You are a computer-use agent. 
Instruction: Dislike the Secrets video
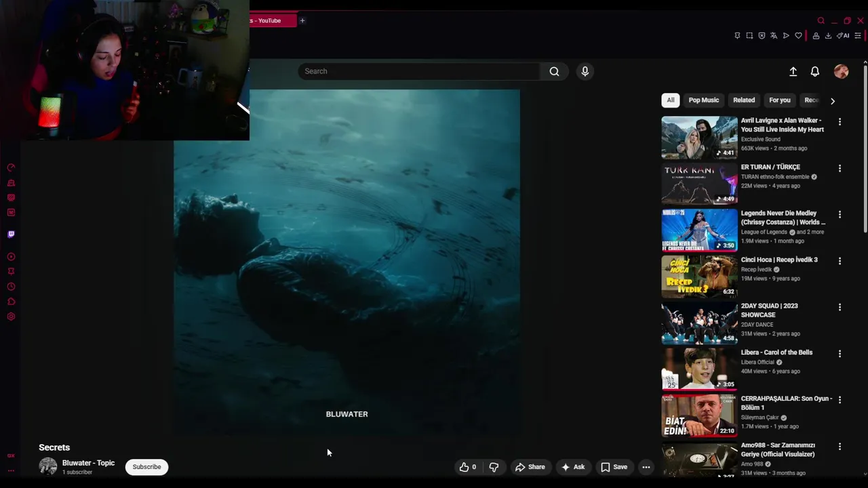point(494,467)
